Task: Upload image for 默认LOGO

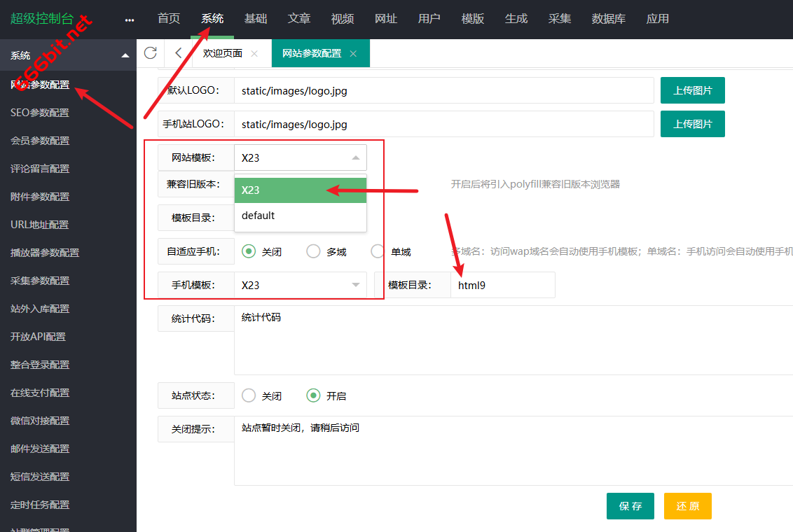Action: click(692, 90)
